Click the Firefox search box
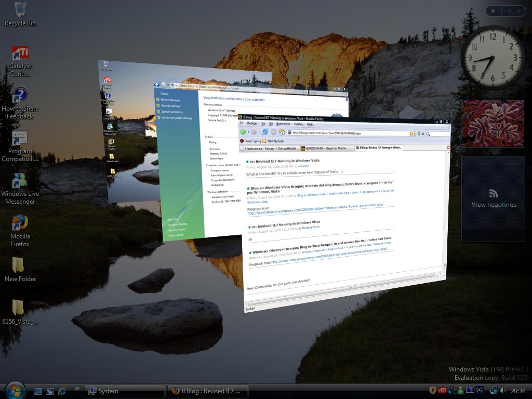Screen dimensions: 532x399 (x=438, y=134)
